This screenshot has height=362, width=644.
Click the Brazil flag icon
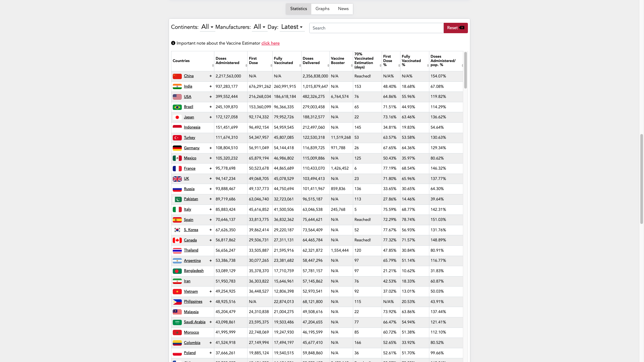[x=177, y=107]
